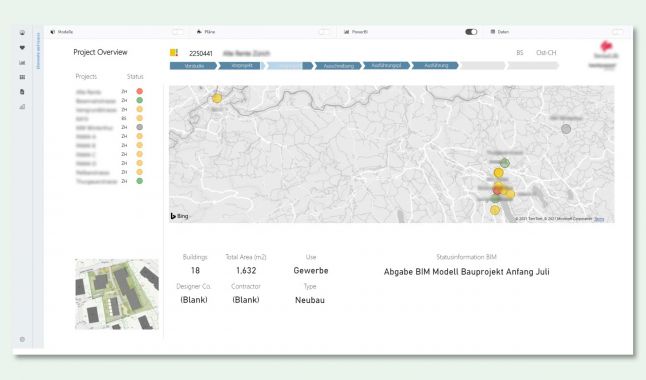Screen dimensions: 646x380
Task: Click the red status dot in project list
Action: point(140,91)
